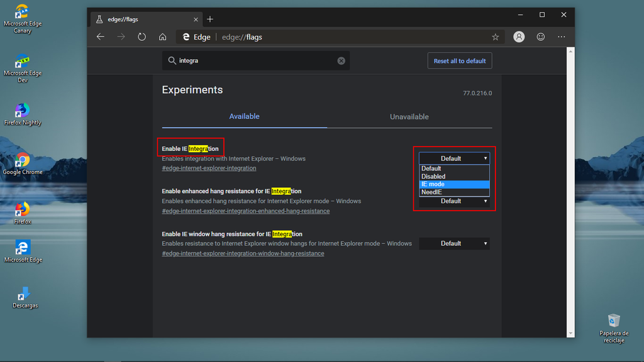Viewport: 644px width, 362px height.
Task: Switch to the Unavailable tab
Action: [409, 116]
